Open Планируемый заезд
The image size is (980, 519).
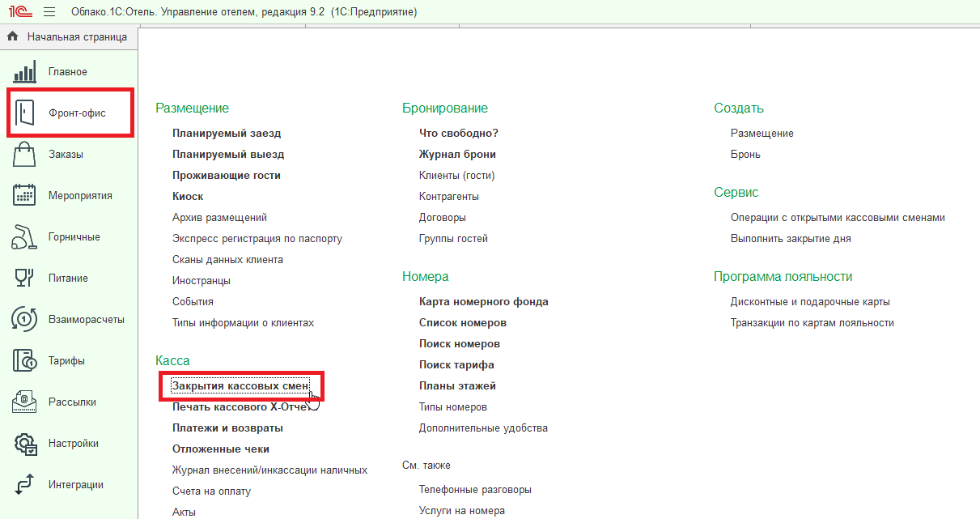coord(227,134)
